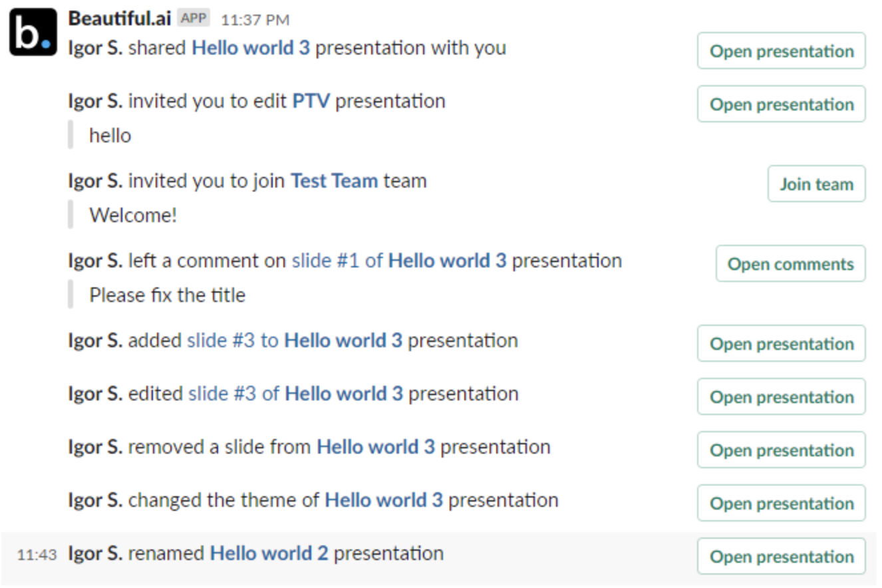Image resolution: width=882 pixels, height=588 pixels.
Task: Click 'Igor S.' in the 'added slide #3' message
Action: tap(95, 341)
